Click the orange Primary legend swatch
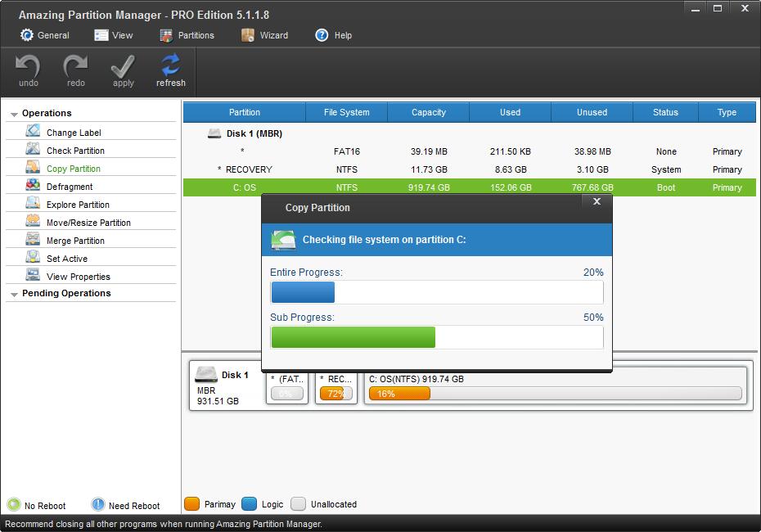761x532 pixels. tap(191, 504)
